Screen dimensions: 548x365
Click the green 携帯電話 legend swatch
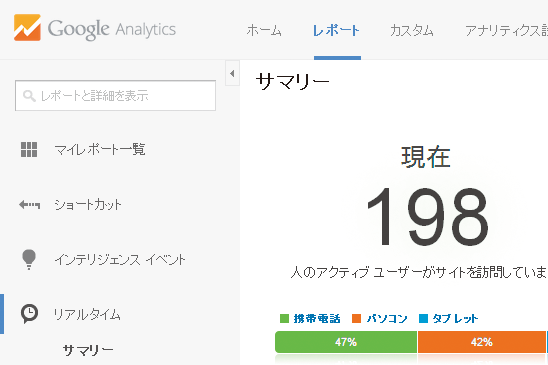click(284, 319)
